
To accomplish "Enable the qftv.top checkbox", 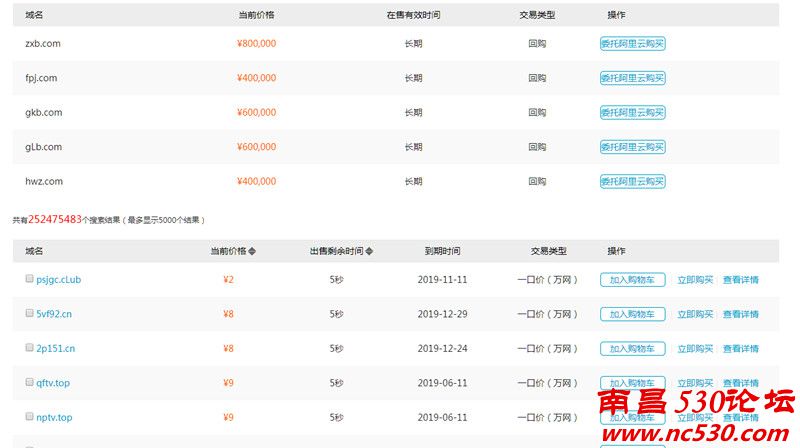I will pos(29,382).
